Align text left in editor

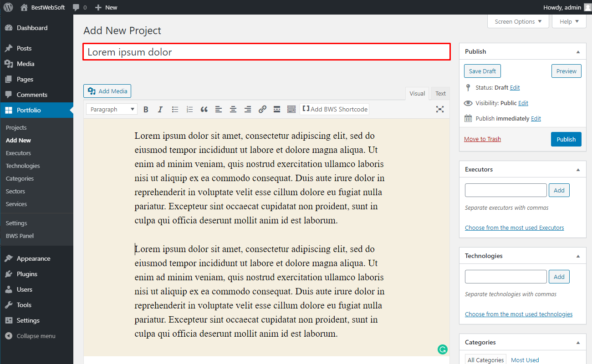pyautogui.click(x=219, y=109)
